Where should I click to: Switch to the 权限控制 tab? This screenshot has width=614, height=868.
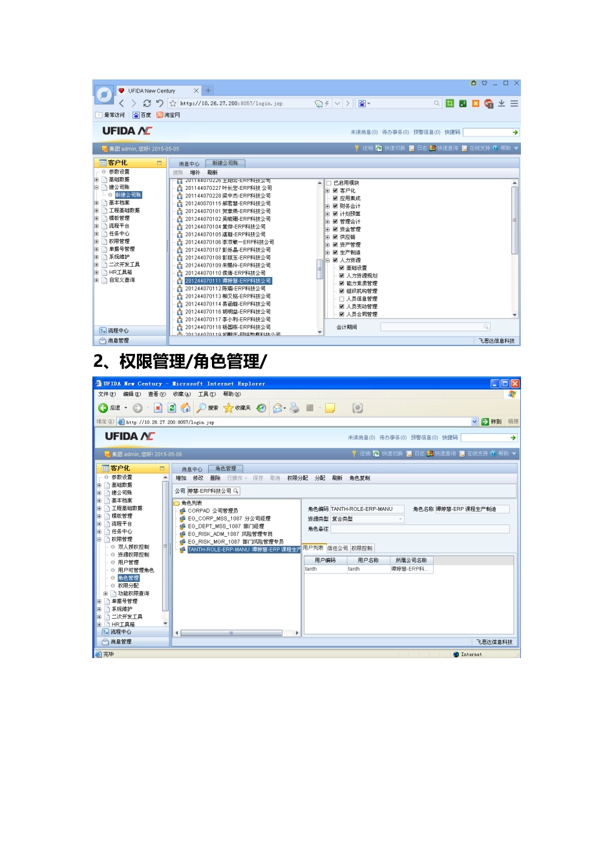362,549
